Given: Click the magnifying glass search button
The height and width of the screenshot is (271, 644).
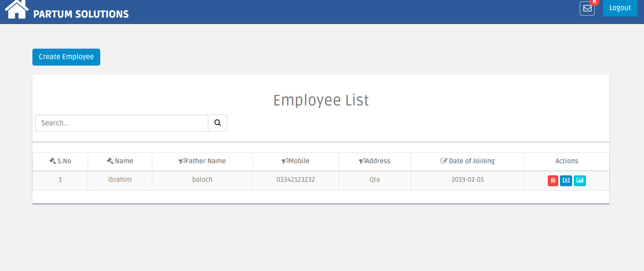Looking at the screenshot, I should (217, 123).
